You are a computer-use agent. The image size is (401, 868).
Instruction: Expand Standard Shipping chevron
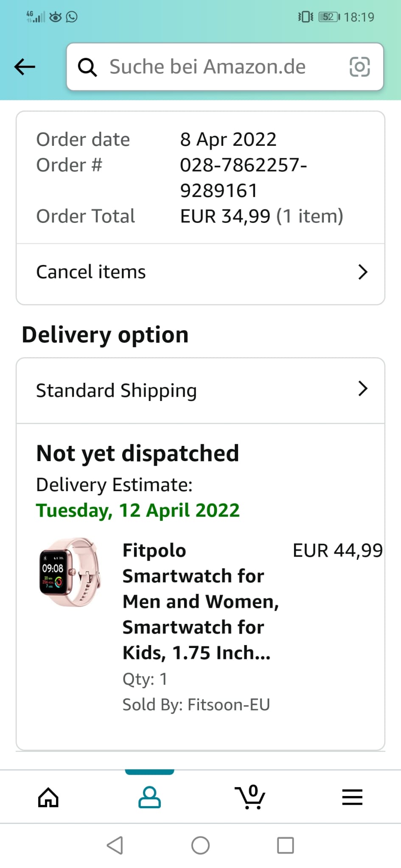tap(362, 389)
